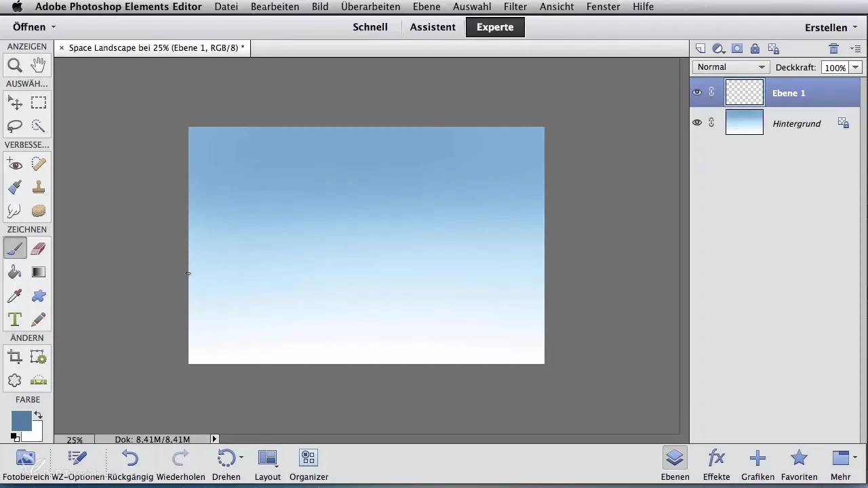Select the Hand tool
868x488 pixels.
(39, 66)
